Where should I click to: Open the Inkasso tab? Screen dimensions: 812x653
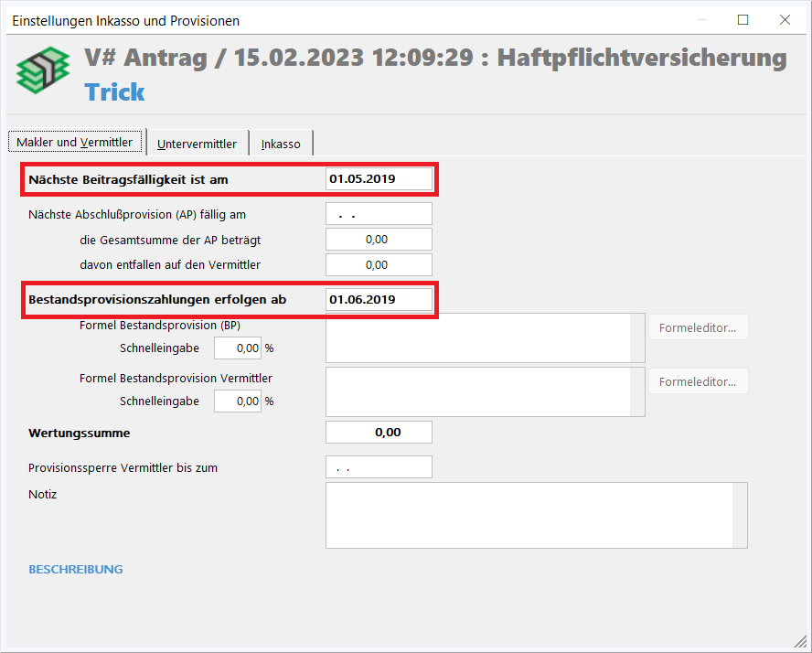[x=281, y=144]
